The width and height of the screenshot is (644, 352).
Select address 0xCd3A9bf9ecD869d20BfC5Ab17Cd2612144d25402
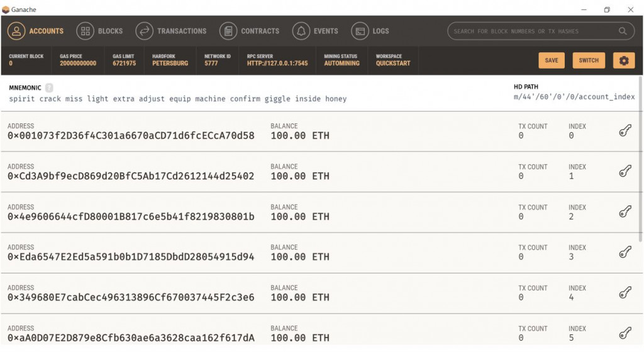coord(131,176)
